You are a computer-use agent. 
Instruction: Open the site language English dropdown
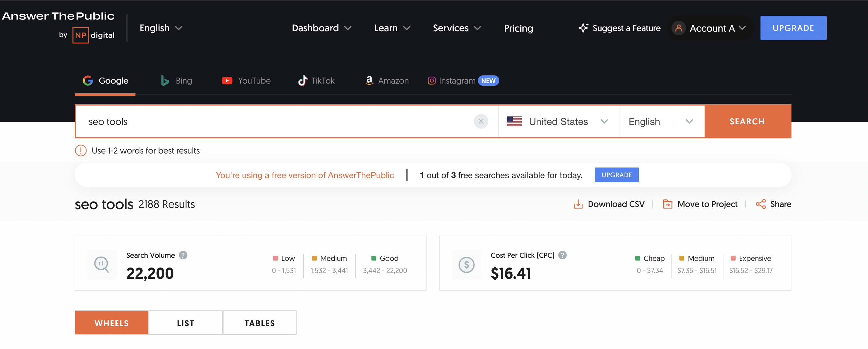pyautogui.click(x=161, y=28)
